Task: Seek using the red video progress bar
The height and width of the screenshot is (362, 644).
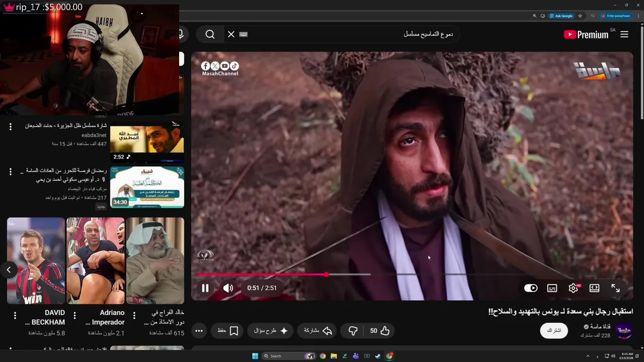Action: tap(412, 275)
